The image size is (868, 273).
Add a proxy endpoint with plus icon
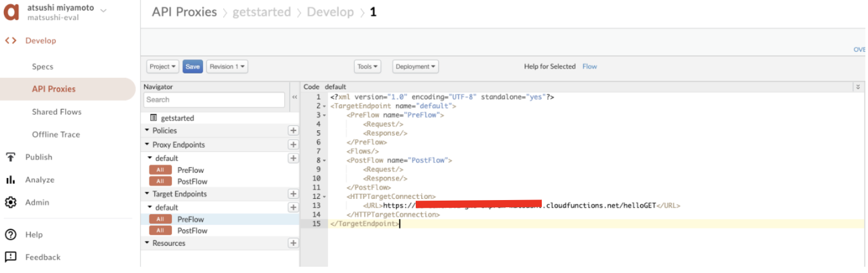pos(293,144)
